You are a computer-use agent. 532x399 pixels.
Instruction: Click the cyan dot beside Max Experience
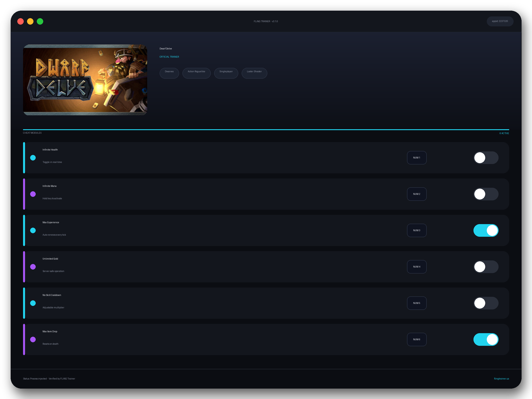[x=33, y=230]
